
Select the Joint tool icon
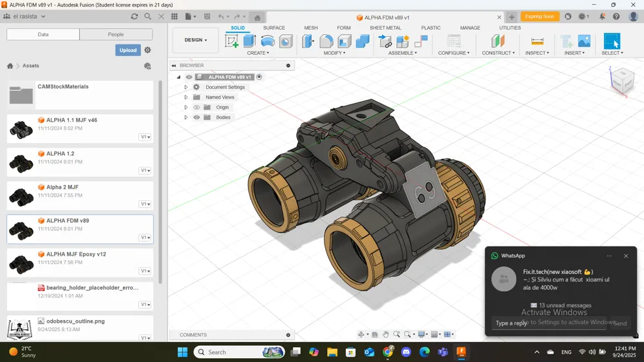421,41
